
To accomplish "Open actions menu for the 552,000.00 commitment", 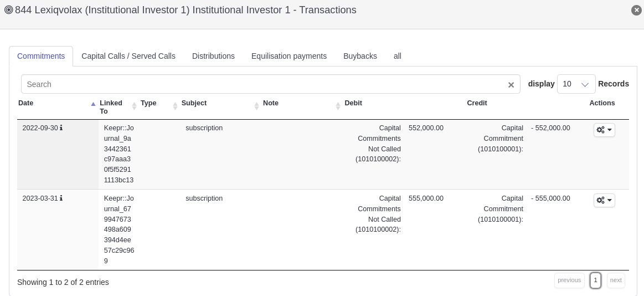I will click(604, 130).
